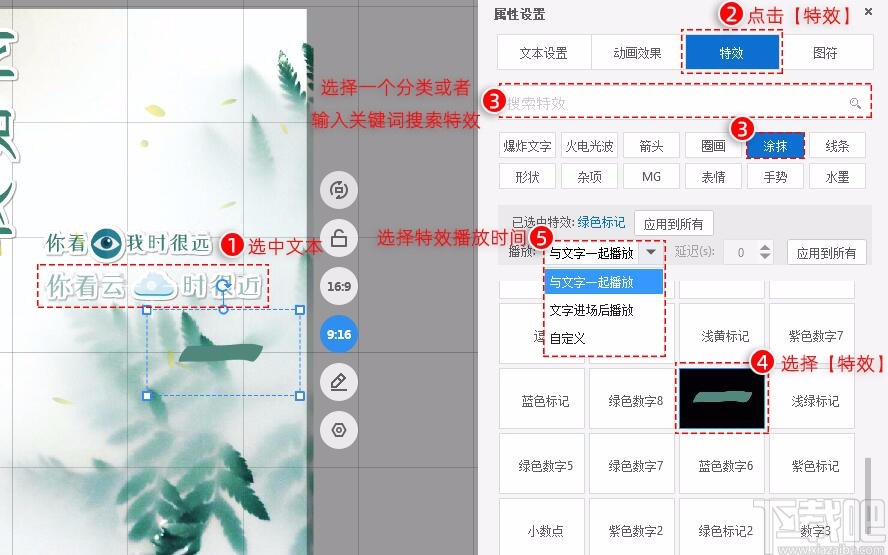Click the pencil edit round icon
This screenshot has width=888, height=555.
[x=339, y=382]
